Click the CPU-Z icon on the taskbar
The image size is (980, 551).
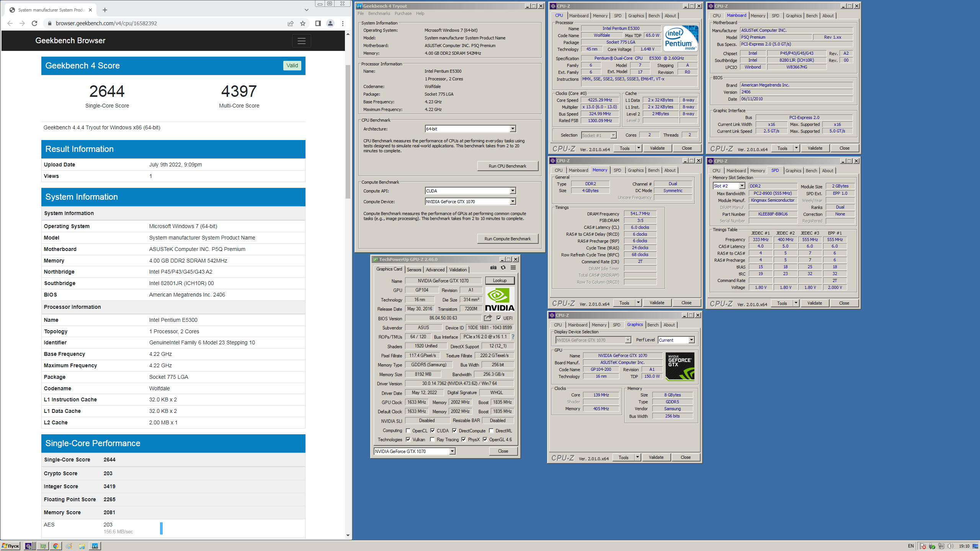pyautogui.click(x=28, y=546)
